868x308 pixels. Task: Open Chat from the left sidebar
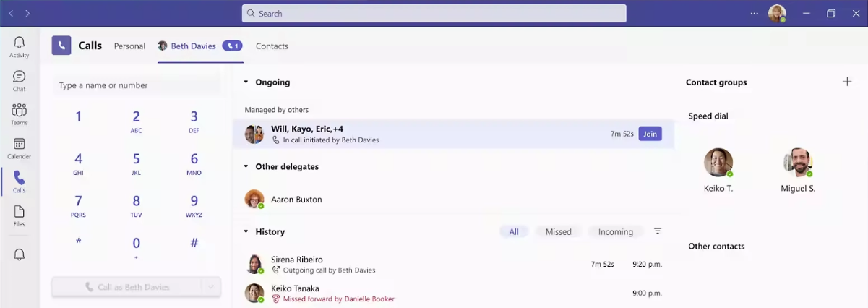click(19, 80)
